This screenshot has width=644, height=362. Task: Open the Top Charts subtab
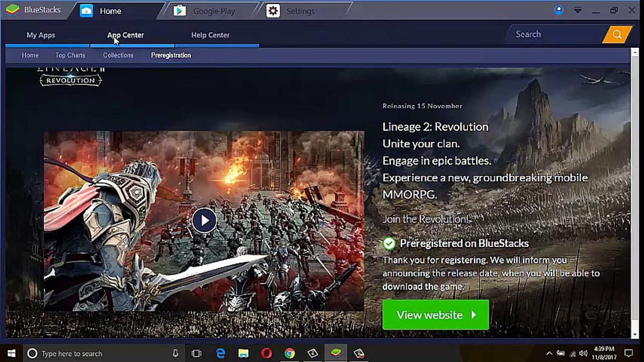click(70, 55)
